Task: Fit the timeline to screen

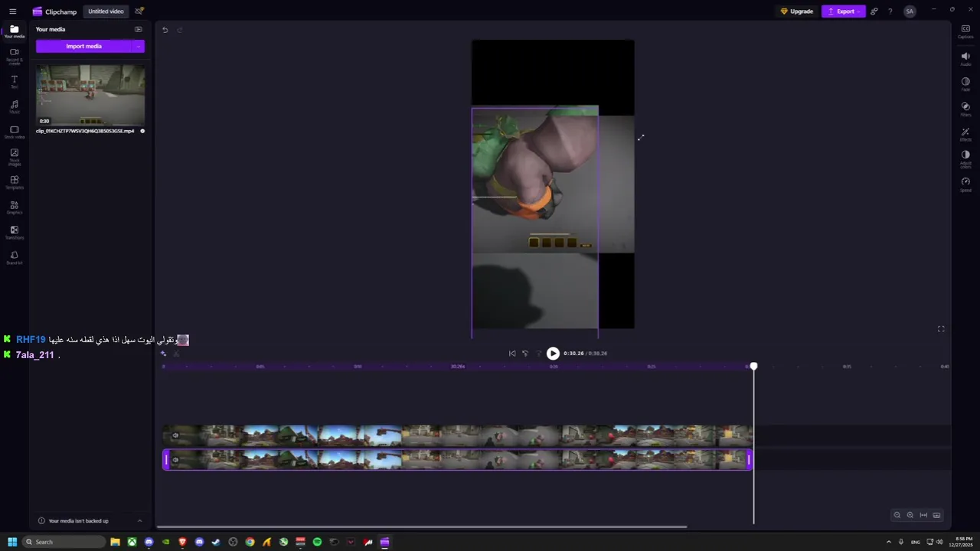Action: [923, 515]
